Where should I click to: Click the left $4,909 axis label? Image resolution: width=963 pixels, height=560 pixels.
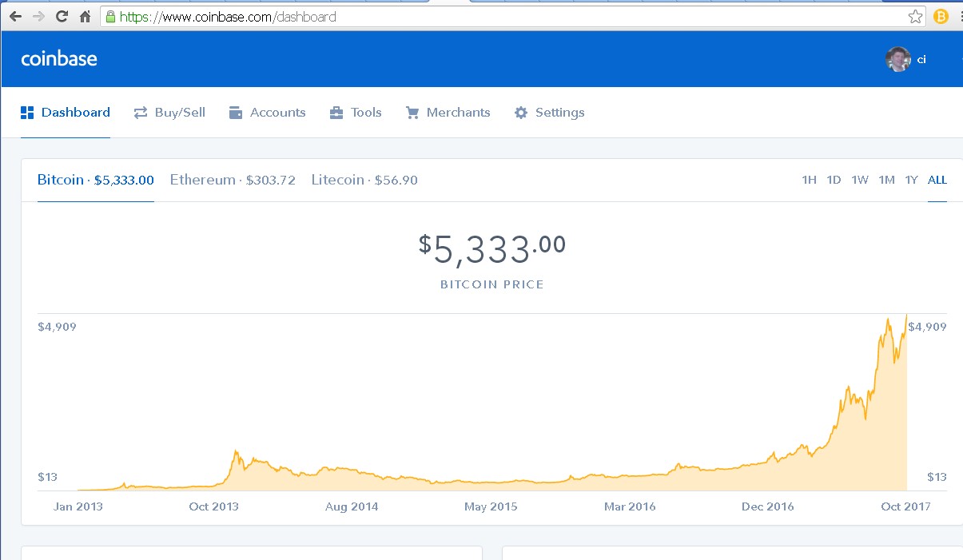[x=57, y=327]
